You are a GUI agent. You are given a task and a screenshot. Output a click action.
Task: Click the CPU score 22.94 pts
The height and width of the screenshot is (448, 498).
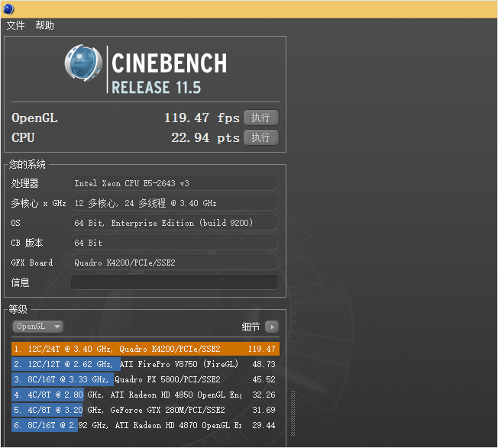tap(205, 137)
